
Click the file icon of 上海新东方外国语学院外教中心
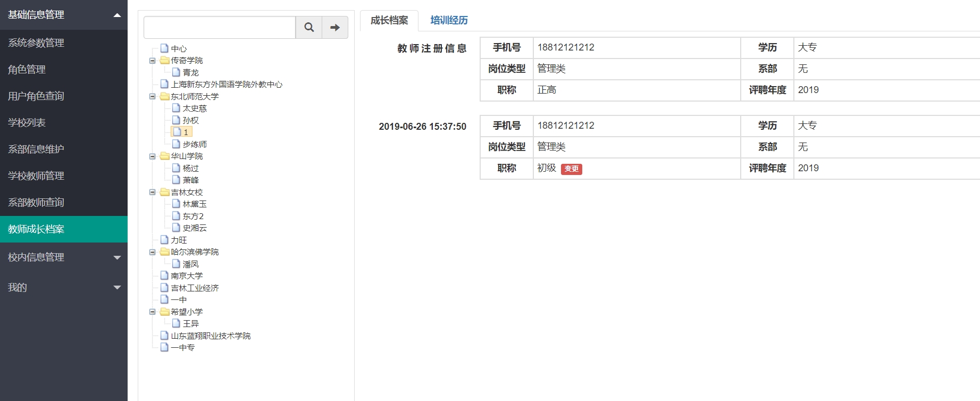pos(164,84)
